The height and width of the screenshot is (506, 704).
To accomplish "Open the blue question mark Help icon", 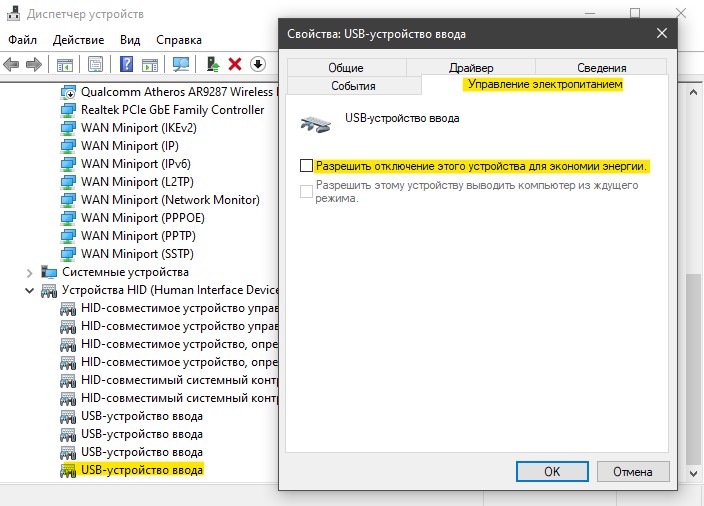I will (127, 64).
